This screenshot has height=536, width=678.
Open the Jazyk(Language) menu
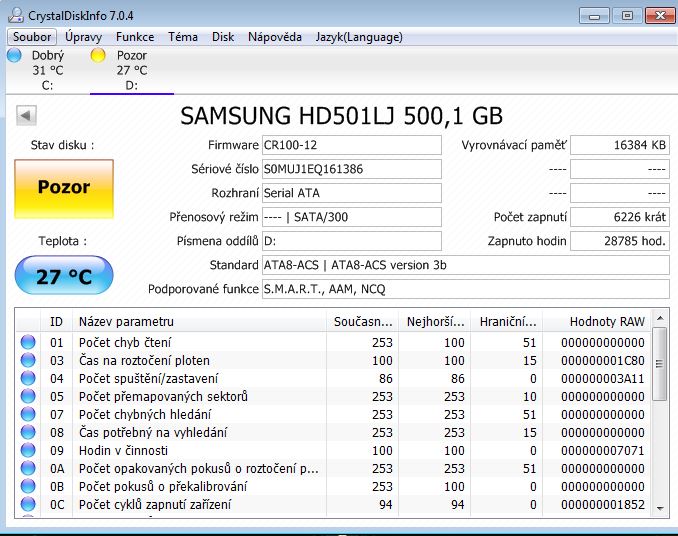coord(357,37)
